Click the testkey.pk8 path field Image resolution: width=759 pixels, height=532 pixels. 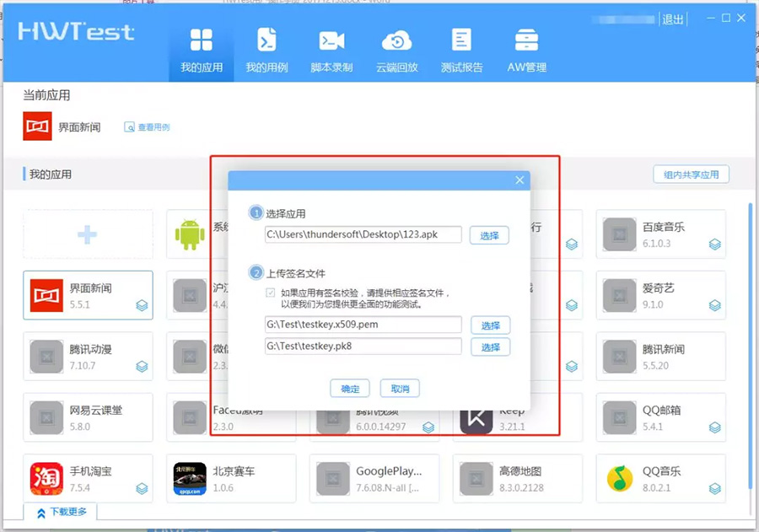(363, 347)
